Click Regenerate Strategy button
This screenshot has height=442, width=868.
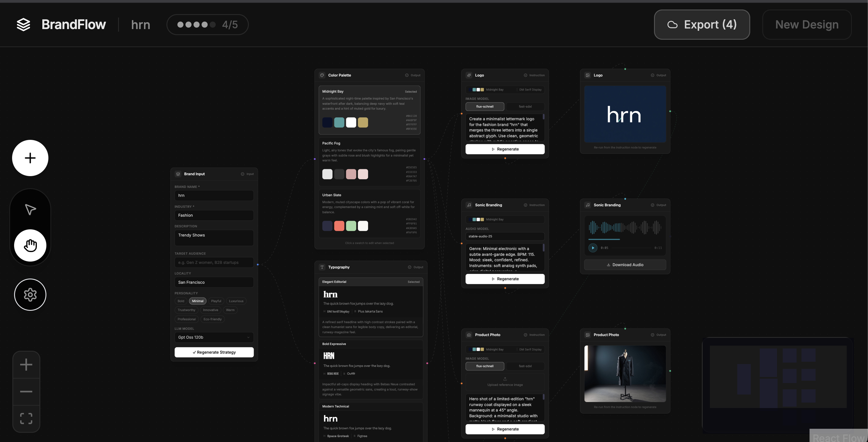coord(214,352)
